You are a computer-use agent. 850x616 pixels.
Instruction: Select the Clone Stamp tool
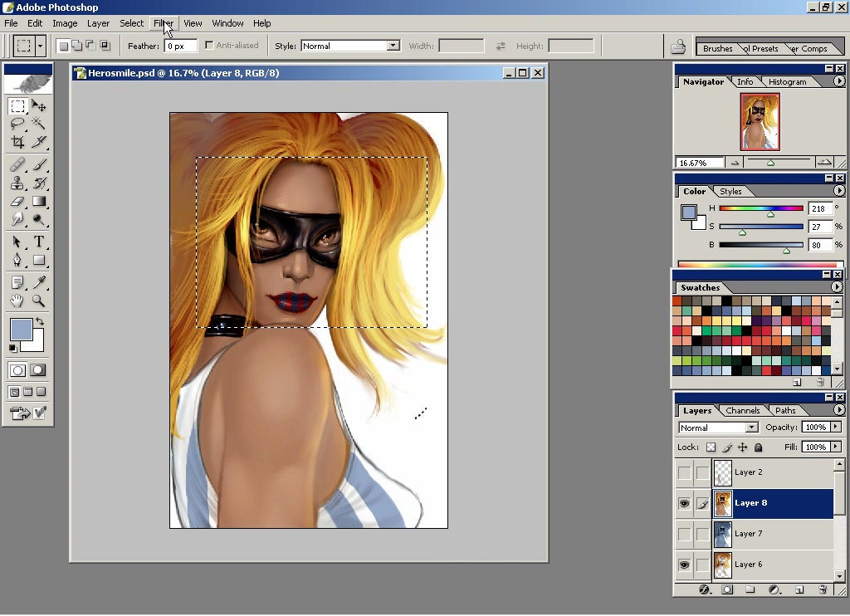[x=17, y=183]
